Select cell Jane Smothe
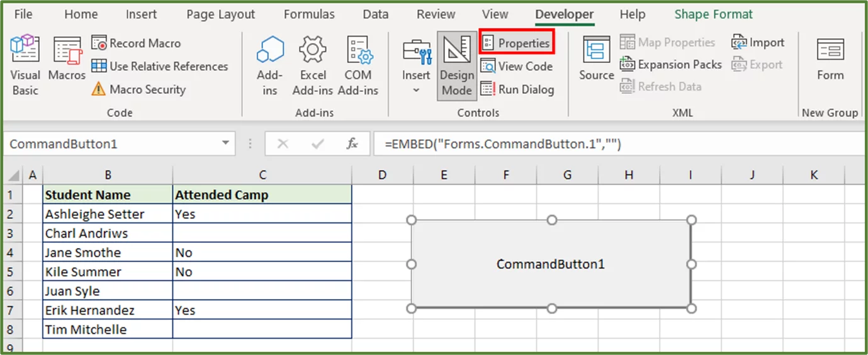This screenshot has height=355, width=868. coord(108,252)
